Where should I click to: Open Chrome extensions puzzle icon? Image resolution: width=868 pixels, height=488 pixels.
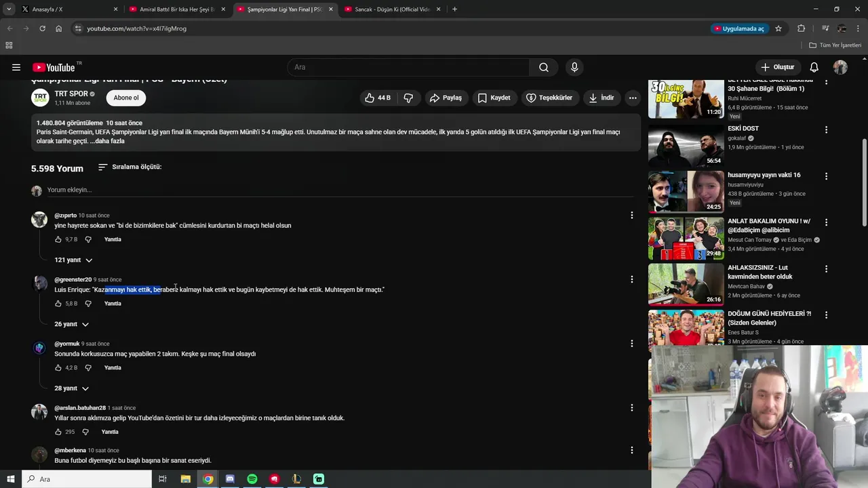point(802,28)
